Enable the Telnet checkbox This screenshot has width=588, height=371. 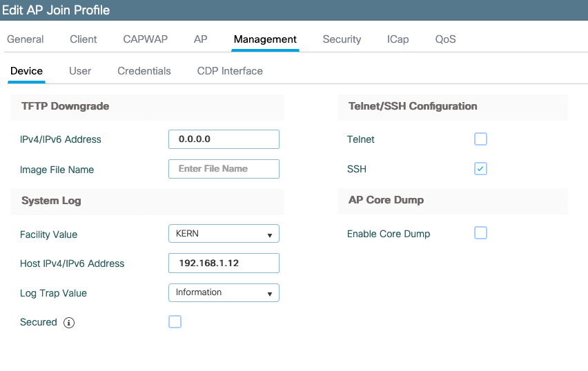tap(480, 139)
